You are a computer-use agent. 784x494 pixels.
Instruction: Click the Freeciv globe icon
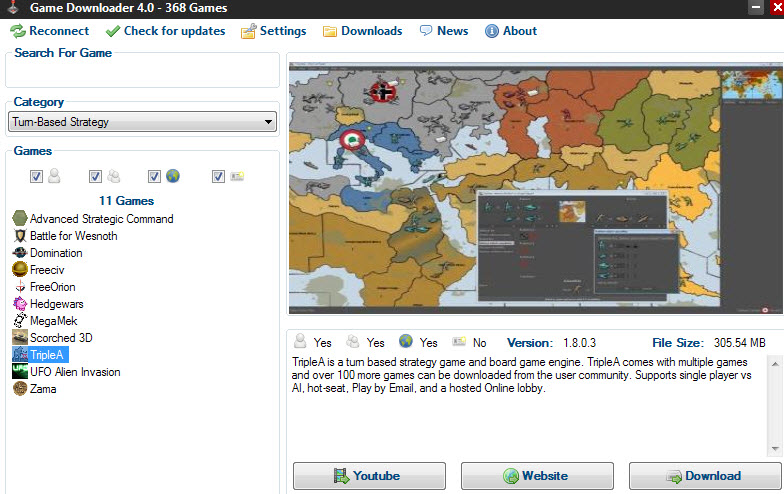(20, 269)
